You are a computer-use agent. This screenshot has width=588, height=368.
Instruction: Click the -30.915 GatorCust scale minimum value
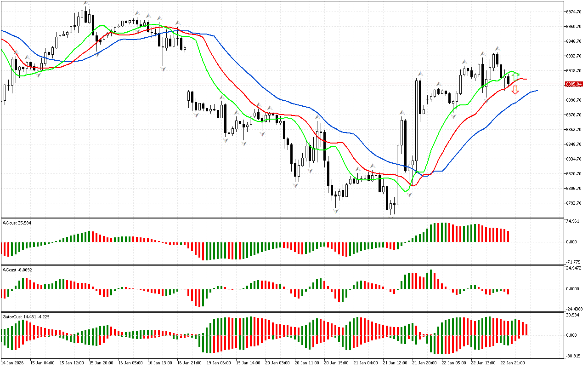pyautogui.click(x=573, y=356)
